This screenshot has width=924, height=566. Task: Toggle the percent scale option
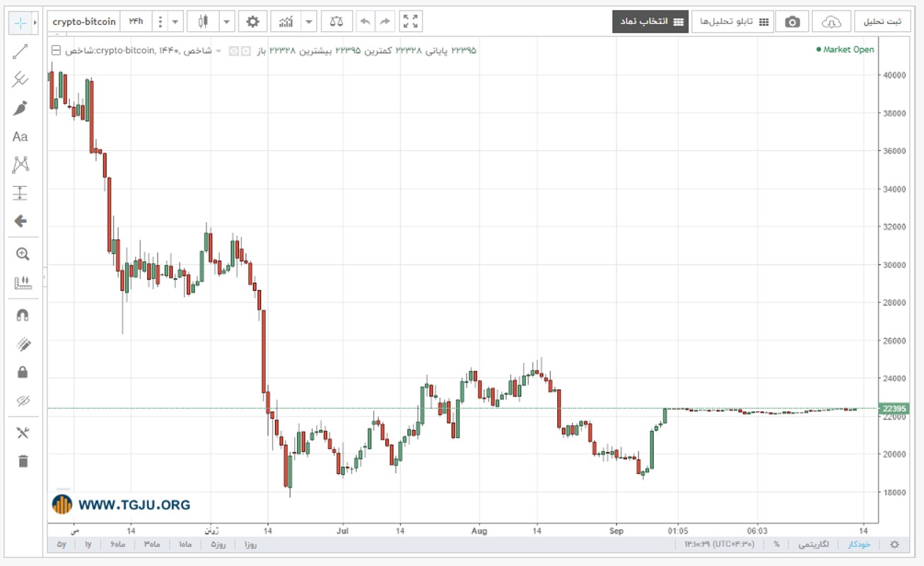(x=776, y=544)
